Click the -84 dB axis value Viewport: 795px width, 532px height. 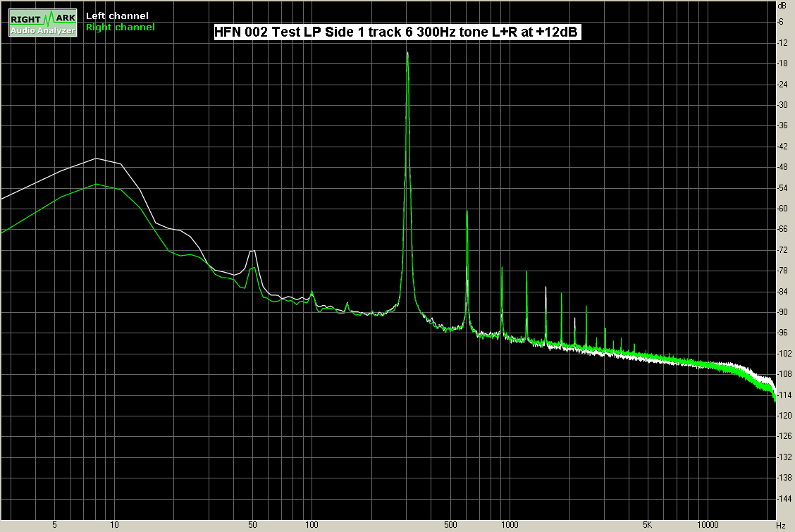click(x=782, y=291)
